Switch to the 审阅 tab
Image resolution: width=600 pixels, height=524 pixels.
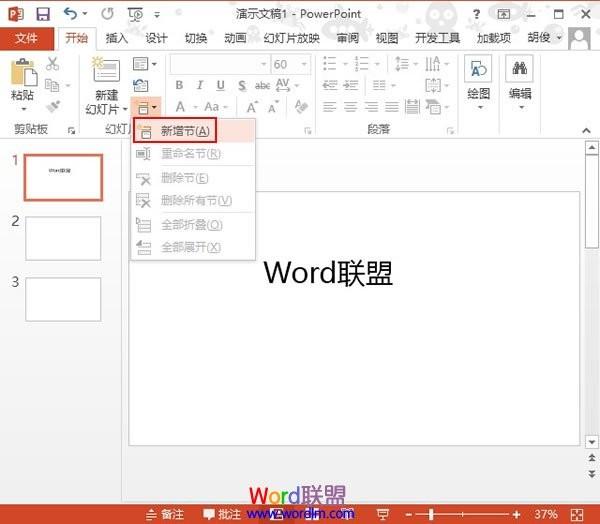tap(347, 38)
